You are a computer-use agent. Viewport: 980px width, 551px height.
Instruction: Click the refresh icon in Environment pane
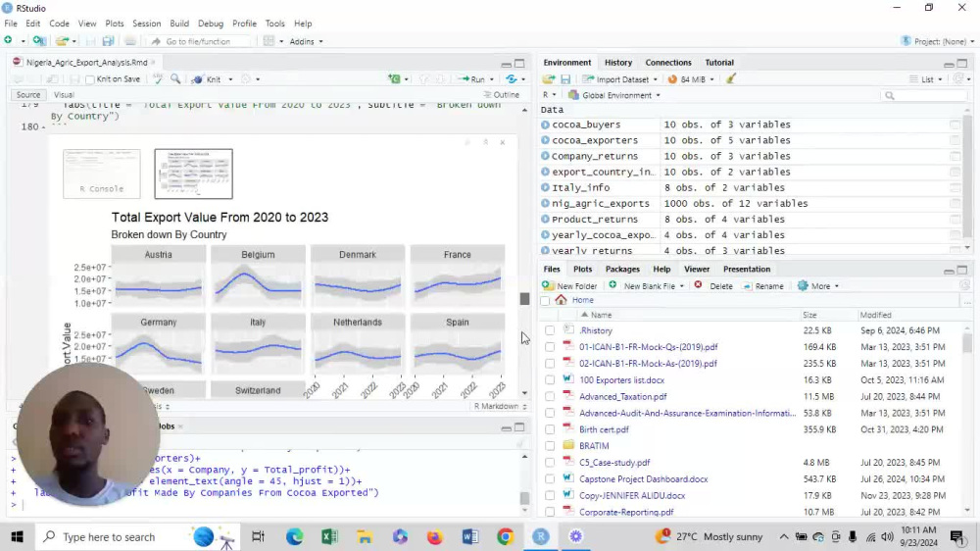point(958,79)
